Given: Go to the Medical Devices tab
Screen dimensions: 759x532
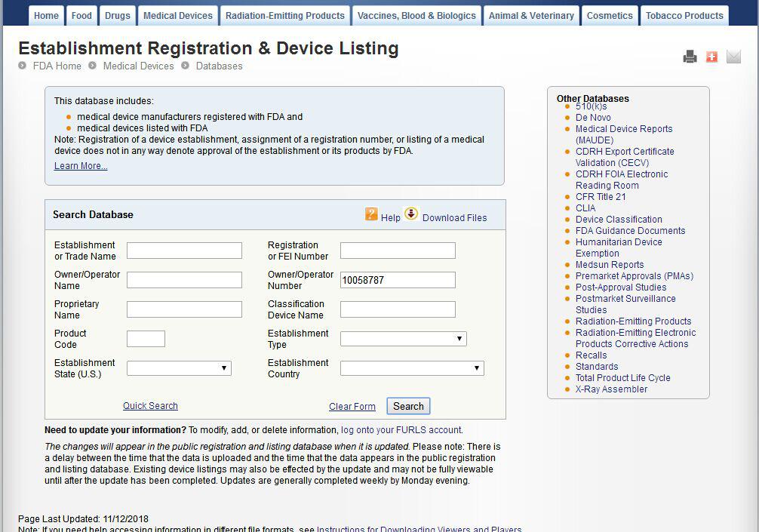Looking at the screenshot, I should [178, 15].
